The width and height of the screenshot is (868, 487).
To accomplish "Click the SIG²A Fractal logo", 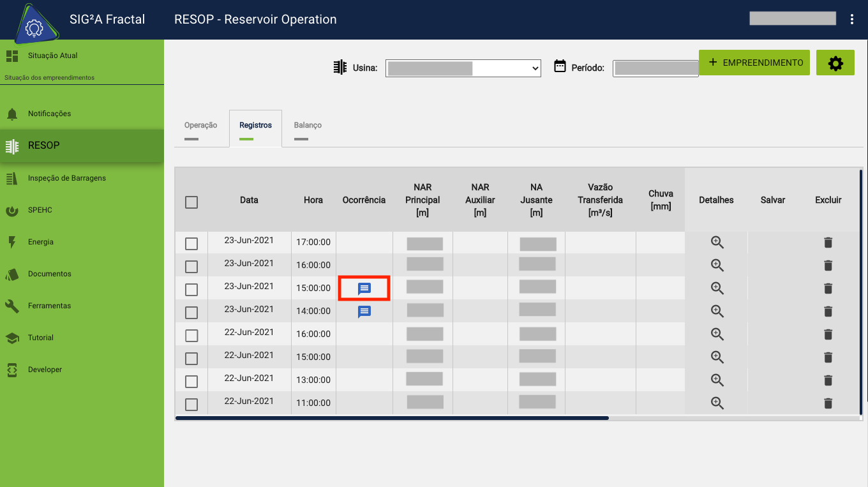I will pyautogui.click(x=33, y=26).
